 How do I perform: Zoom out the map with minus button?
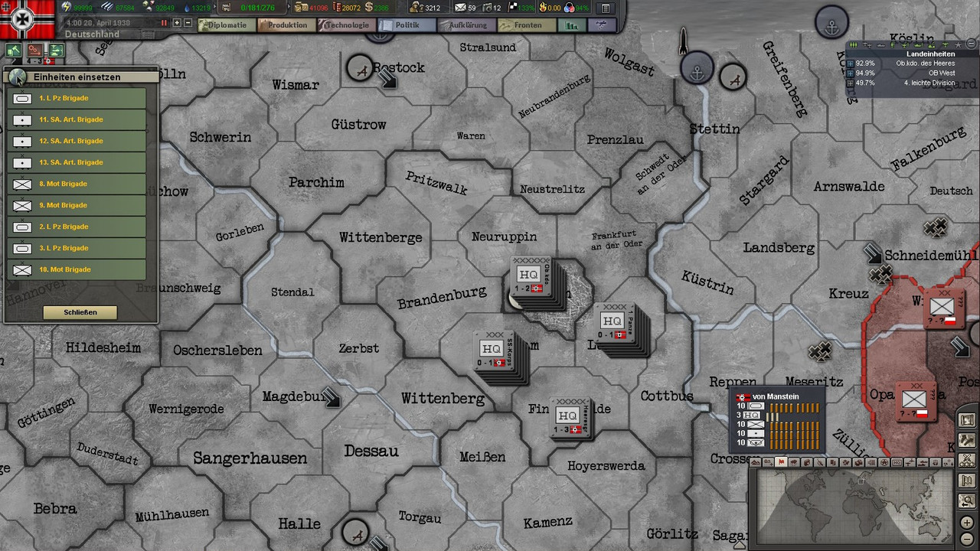[967, 540]
